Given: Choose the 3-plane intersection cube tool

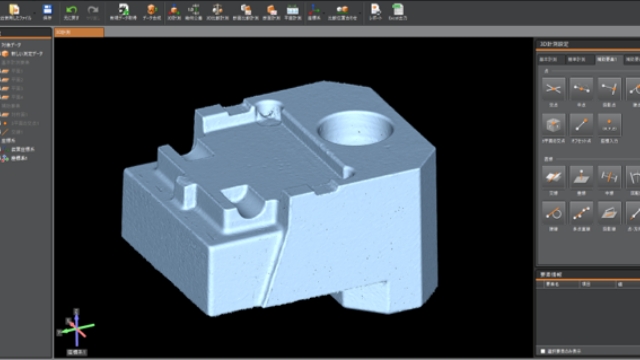Looking at the screenshot, I should pos(553,124).
